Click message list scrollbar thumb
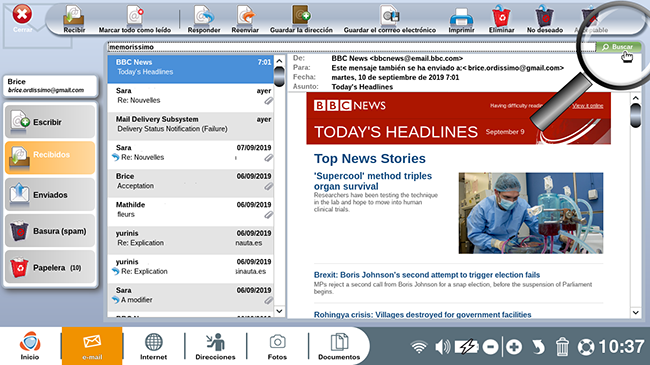 click(279, 76)
